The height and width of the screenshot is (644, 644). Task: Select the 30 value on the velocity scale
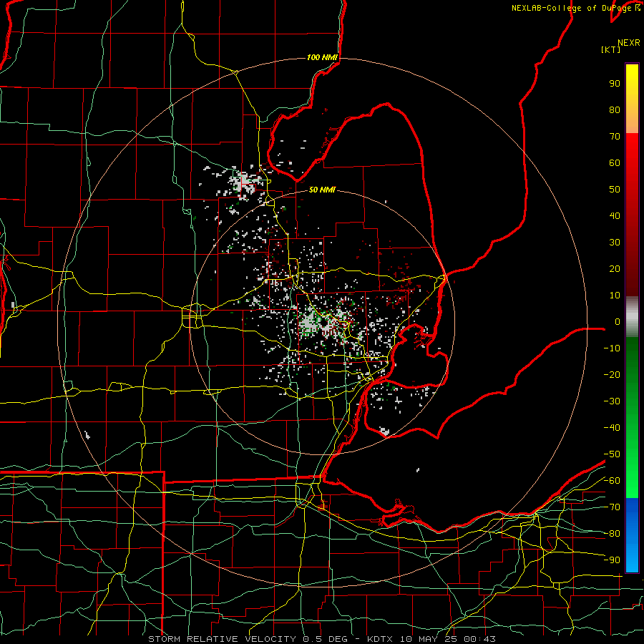point(615,243)
